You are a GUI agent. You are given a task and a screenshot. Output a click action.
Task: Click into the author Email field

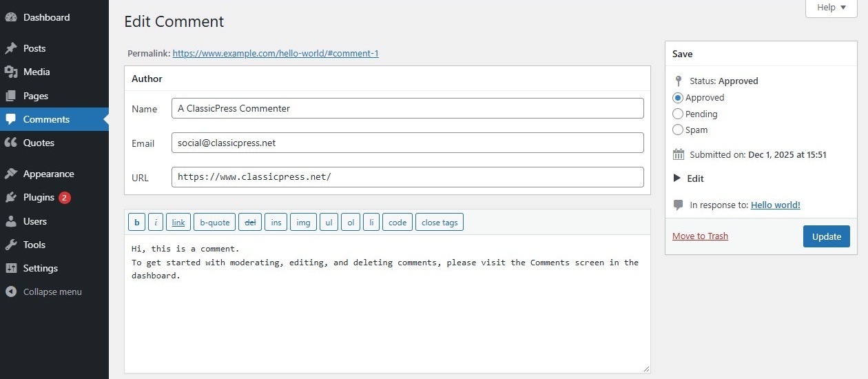click(408, 143)
